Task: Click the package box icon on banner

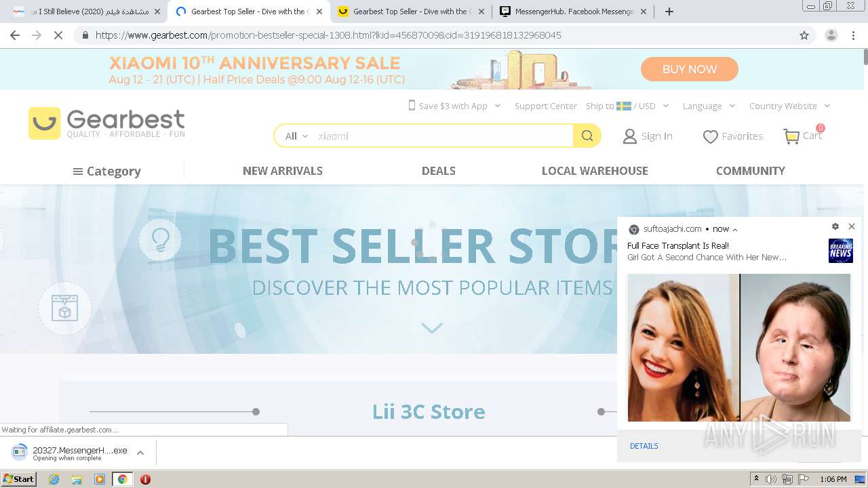Action: [x=65, y=309]
